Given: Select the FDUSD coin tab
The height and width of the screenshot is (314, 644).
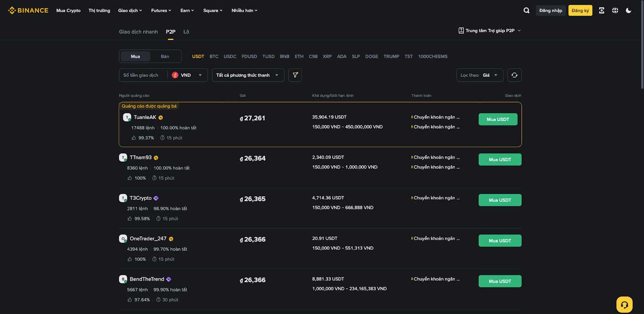Looking at the screenshot, I should (249, 56).
